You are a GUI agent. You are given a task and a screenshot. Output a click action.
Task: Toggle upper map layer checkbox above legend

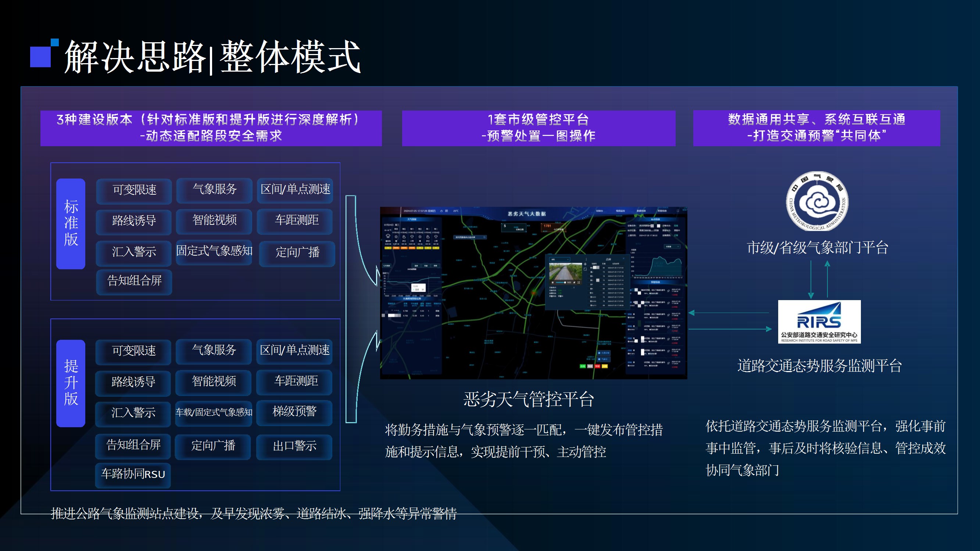pyautogui.click(x=600, y=353)
